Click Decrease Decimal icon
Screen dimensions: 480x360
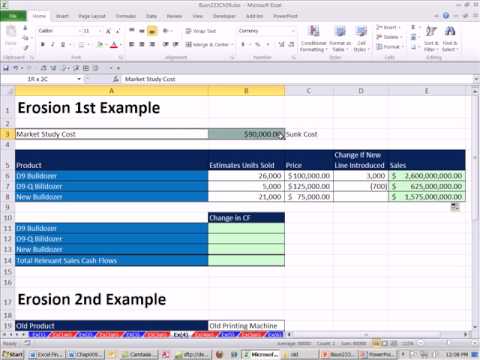click(291, 44)
